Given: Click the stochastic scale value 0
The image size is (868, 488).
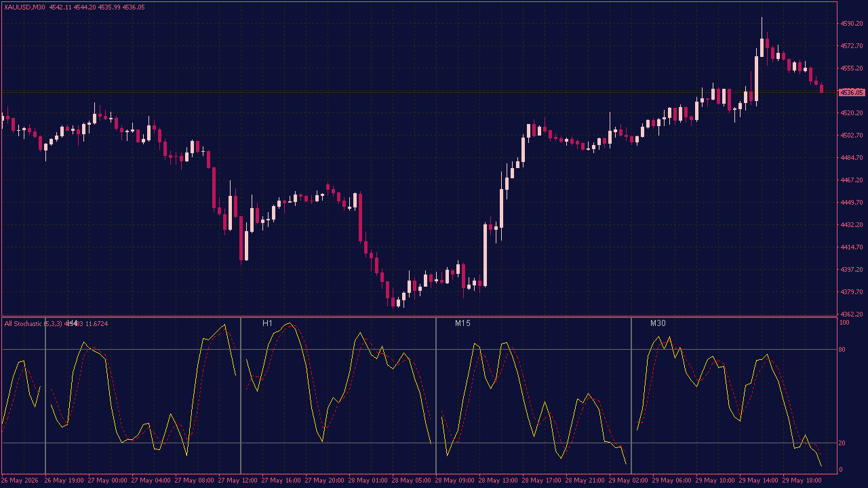Looking at the screenshot, I should coord(842,470).
